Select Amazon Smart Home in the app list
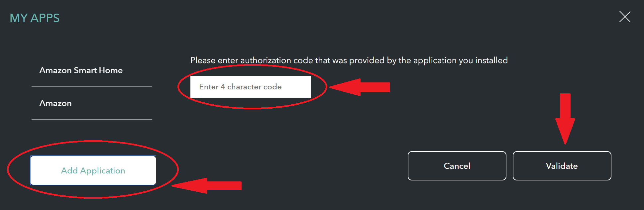644x210 pixels. click(x=81, y=70)
